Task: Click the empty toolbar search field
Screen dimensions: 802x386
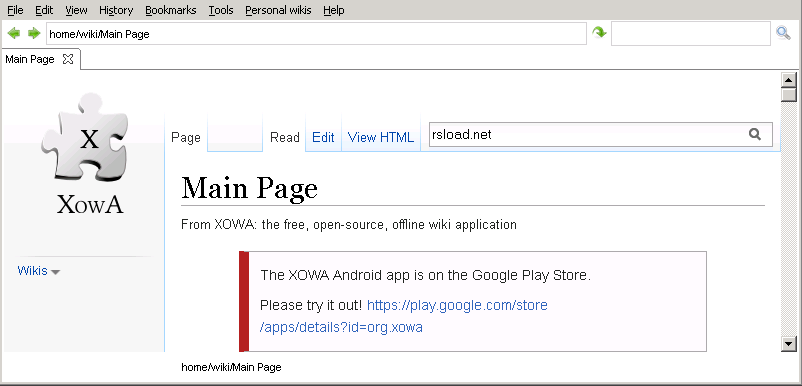Action: point(690,34)
